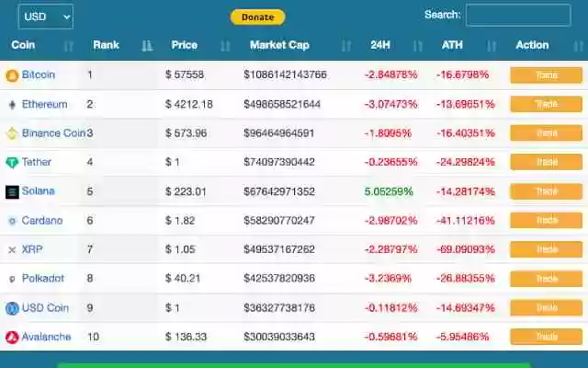Screen dimensions: 588x368
Task: Select Solana price $ 223.01
Action: pyautogui.click(x=186, y=191)
